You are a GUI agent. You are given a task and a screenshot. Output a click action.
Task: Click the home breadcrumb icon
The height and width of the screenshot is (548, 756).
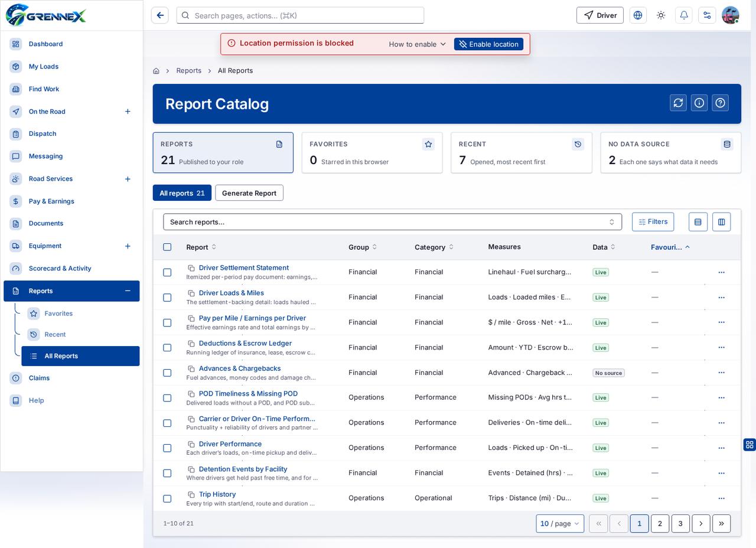156,71
